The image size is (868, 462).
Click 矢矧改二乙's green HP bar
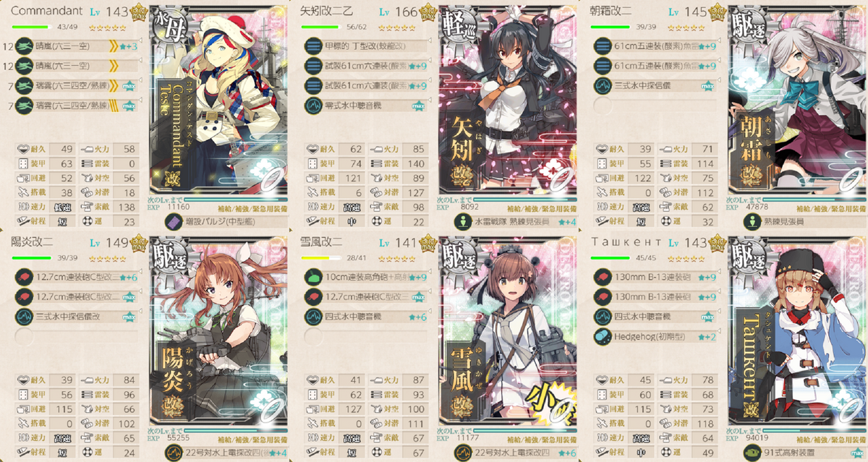(321, 27)
